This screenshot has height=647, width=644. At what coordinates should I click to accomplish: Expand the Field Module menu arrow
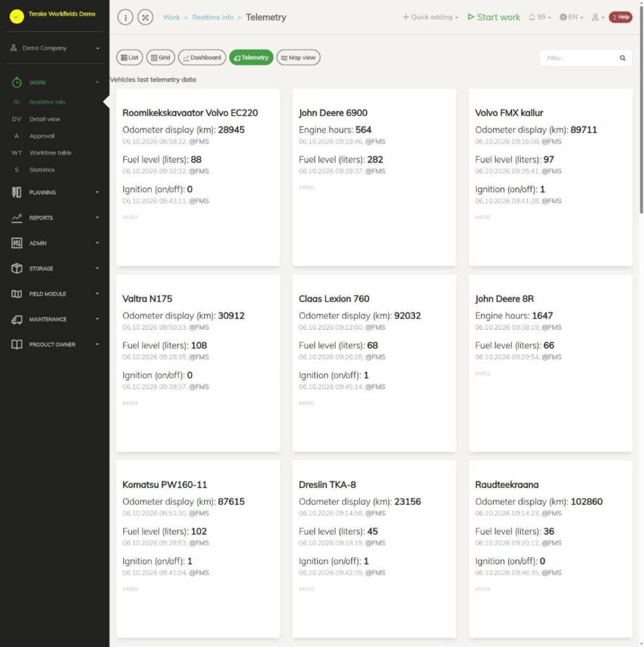(x=97, y=294)
